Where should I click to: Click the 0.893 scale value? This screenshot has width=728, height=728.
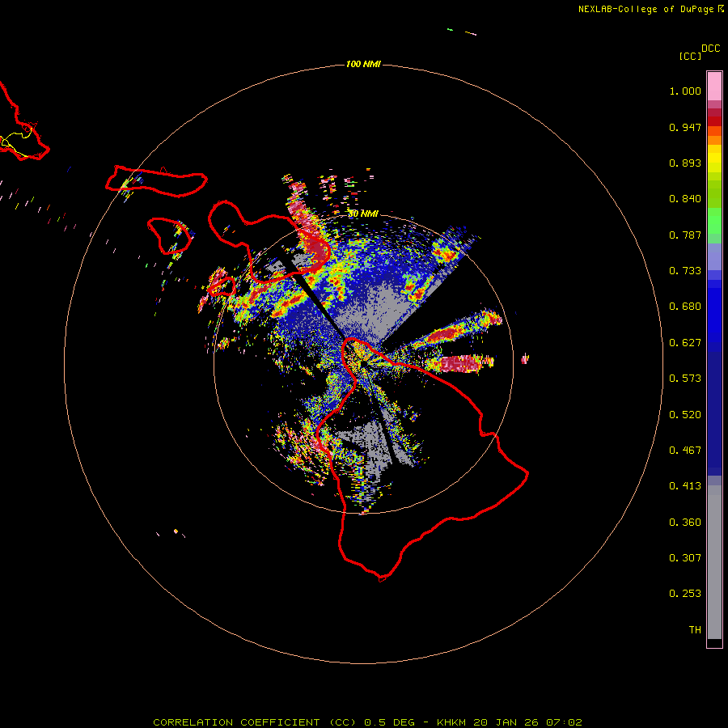coord(685,163)
